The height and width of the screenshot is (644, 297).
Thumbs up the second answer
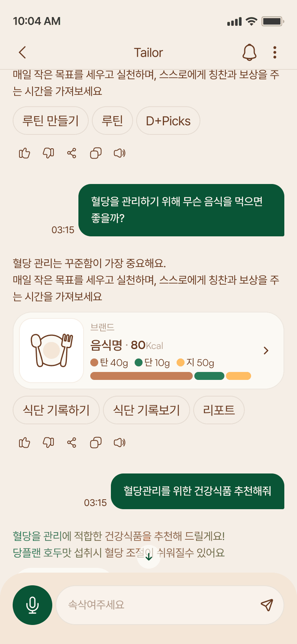point(25,443)
